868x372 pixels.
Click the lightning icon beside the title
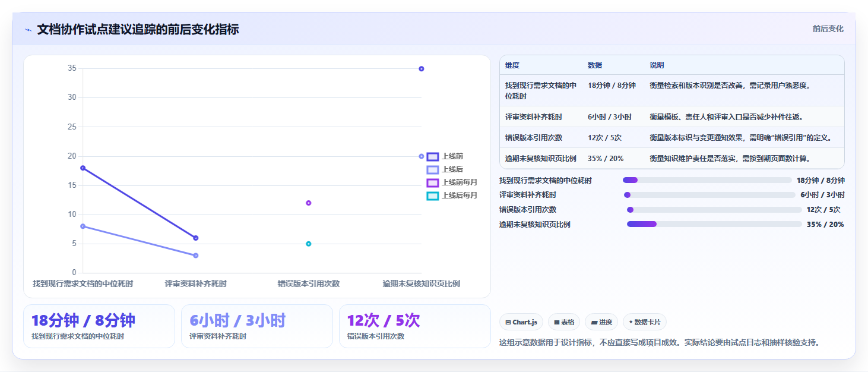[28, 30]
